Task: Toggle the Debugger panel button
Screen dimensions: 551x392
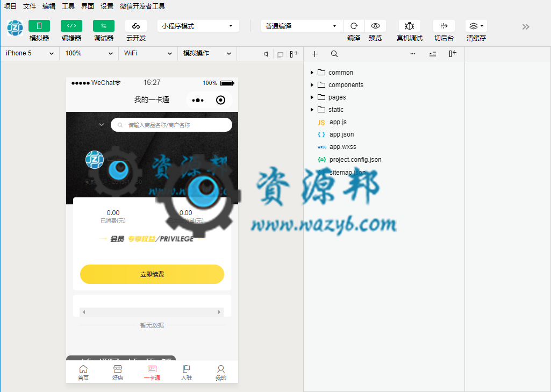Action: [x=104, y=26]
